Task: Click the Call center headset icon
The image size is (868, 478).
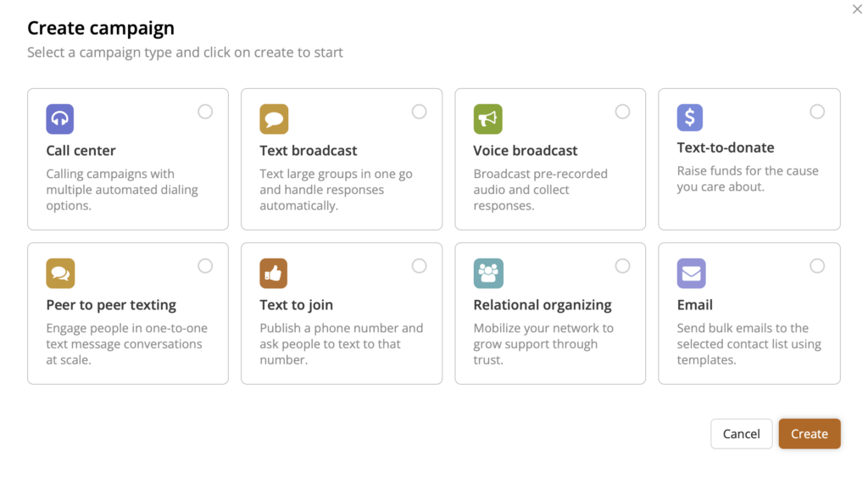Action: (60, 119)
